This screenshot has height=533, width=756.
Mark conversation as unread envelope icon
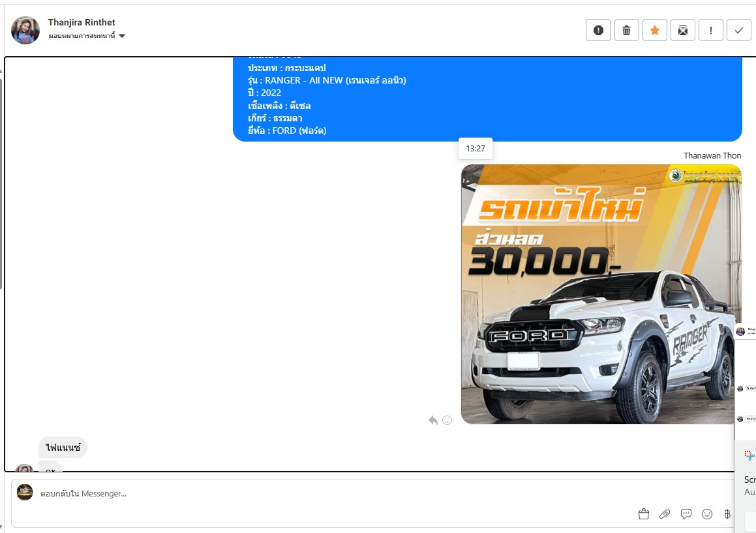683,31
